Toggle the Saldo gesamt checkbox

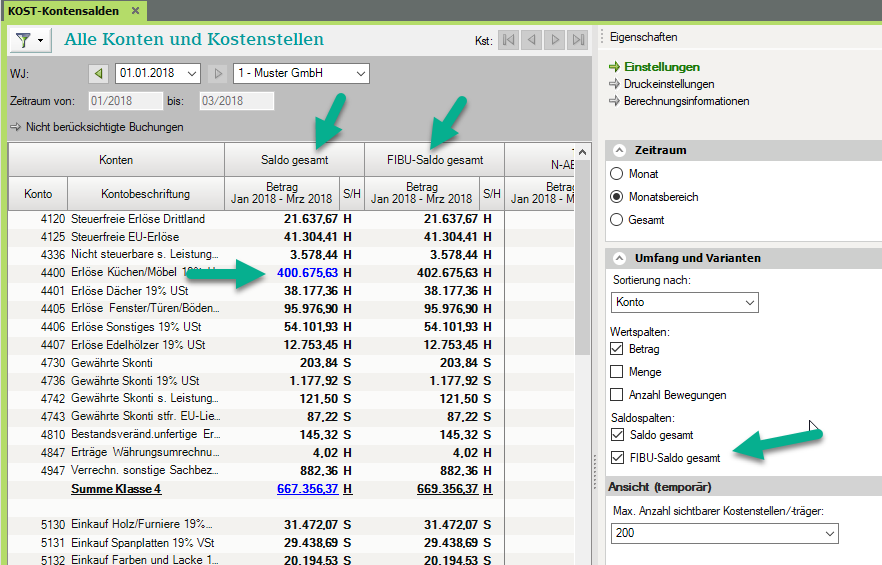point(617,435)
